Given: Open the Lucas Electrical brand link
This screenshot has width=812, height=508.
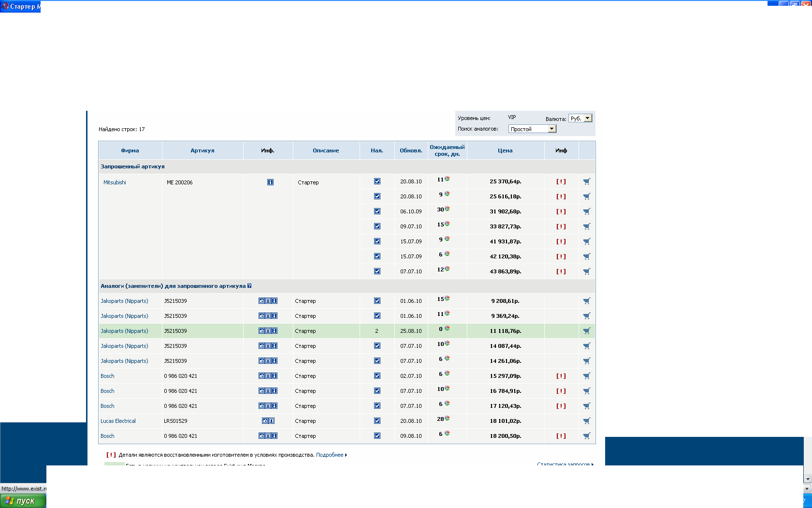Looking at the screenshot, I should [x=118, y=421].
